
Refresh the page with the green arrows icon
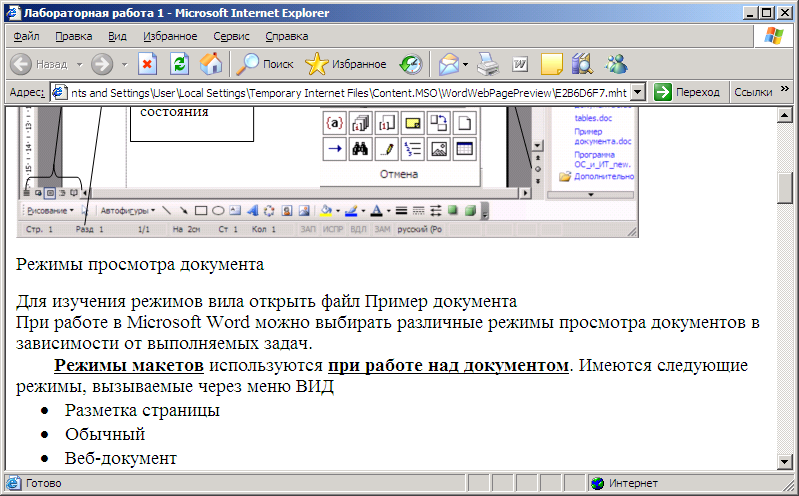179,64
